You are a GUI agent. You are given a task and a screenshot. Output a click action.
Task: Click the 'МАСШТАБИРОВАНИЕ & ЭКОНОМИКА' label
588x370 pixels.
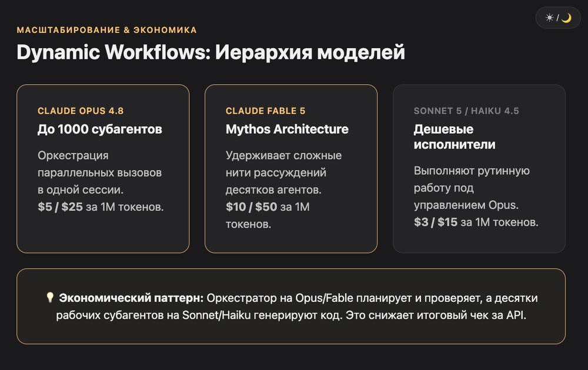[x=107, y=30]
